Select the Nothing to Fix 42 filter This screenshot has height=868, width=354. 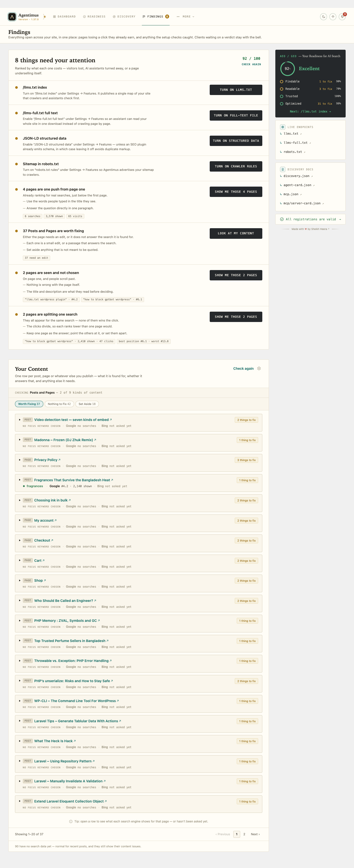pos(59,404)
